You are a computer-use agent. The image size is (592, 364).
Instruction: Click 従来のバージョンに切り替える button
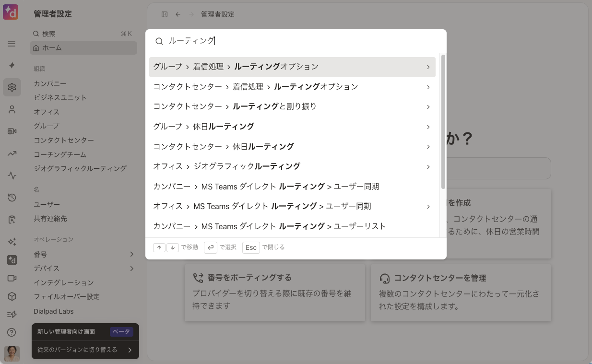point(85,350)
